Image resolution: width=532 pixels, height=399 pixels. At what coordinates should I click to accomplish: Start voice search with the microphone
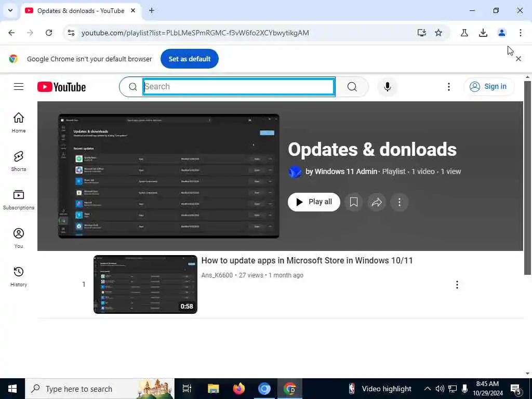(x=387, y=87)
